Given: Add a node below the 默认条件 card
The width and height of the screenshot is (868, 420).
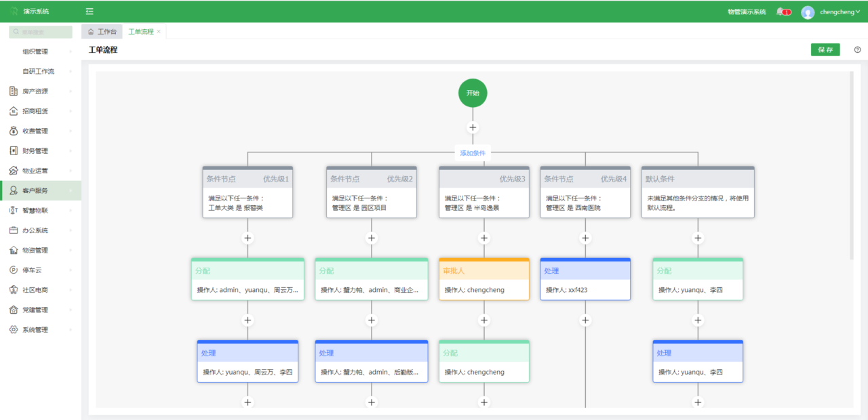Looking at the screenshot, I should 698,238.
